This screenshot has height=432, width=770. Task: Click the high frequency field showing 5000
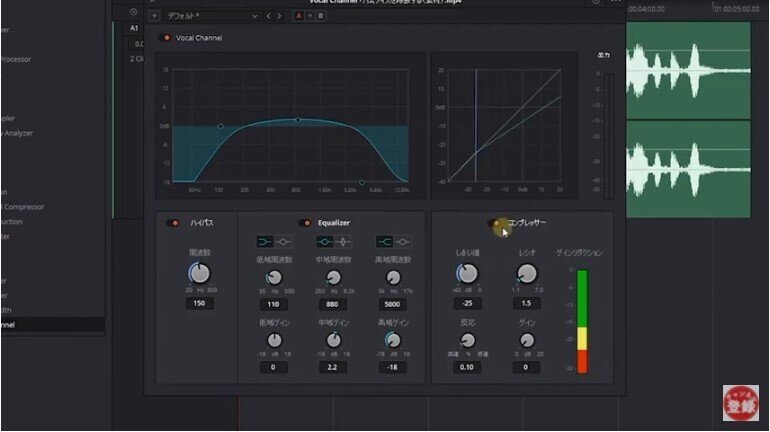click(392, 304)
